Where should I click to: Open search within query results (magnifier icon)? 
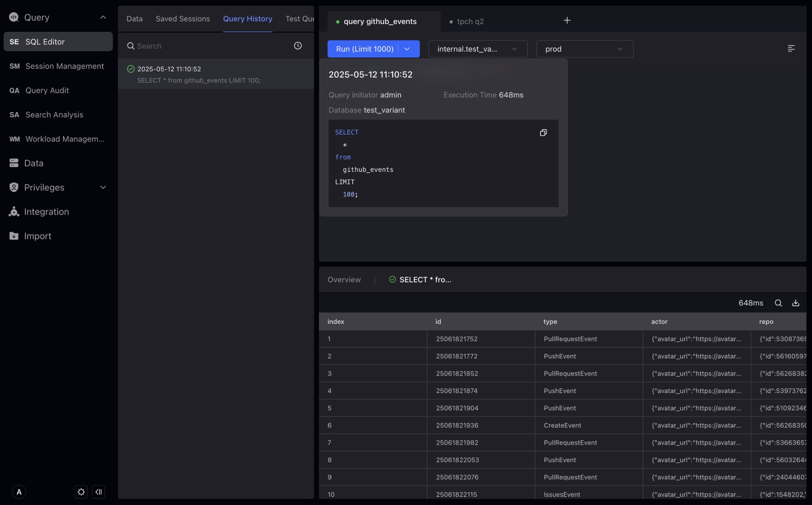click(778, 303)
